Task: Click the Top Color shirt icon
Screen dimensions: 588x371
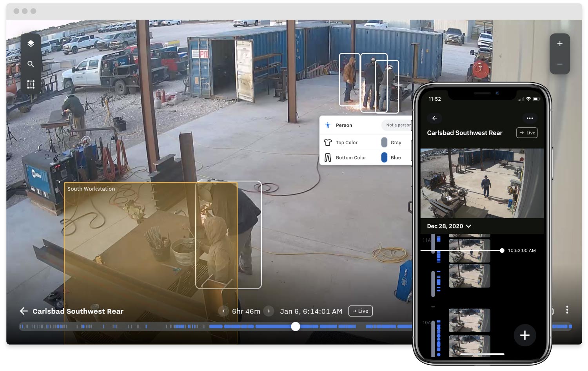Action: coord(328,143)
